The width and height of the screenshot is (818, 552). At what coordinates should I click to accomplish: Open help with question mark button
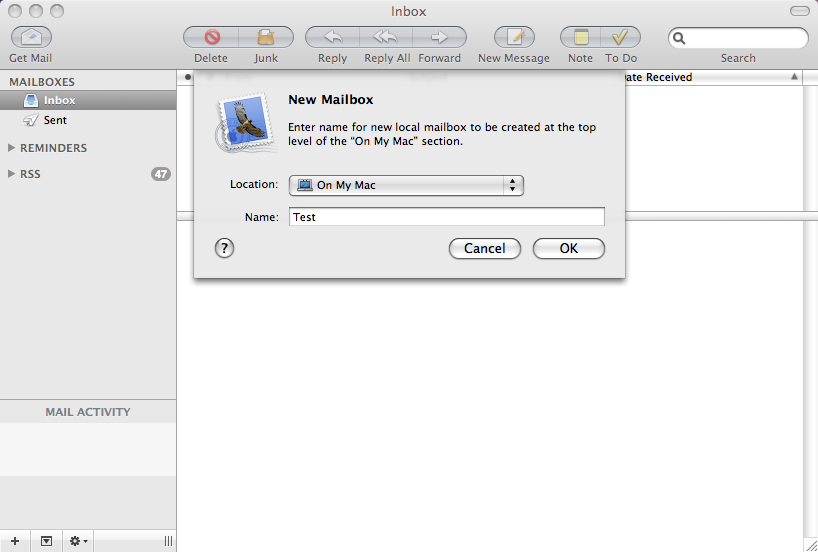point(225,248)
